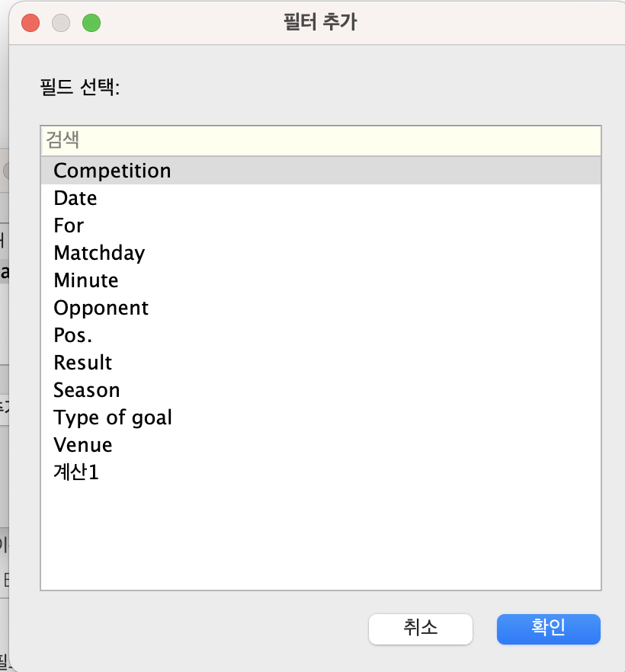
Task: Choose the Type of goal field
Action: point(113,418)
